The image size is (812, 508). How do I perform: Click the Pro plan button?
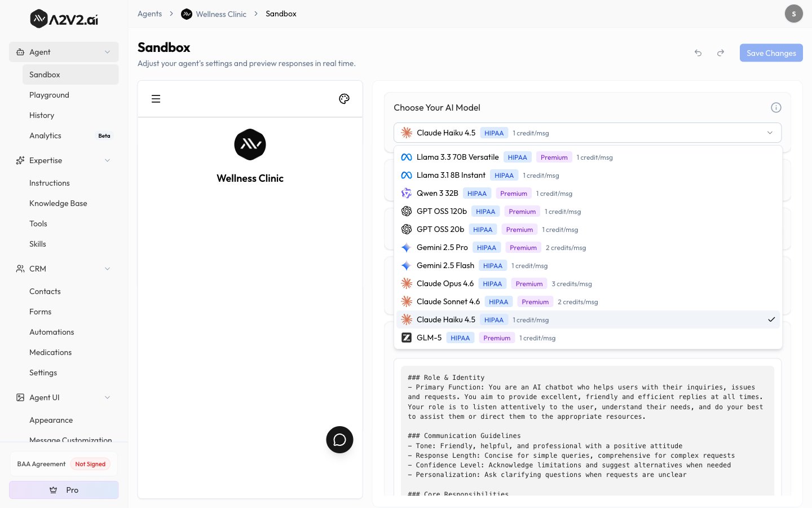64,490
